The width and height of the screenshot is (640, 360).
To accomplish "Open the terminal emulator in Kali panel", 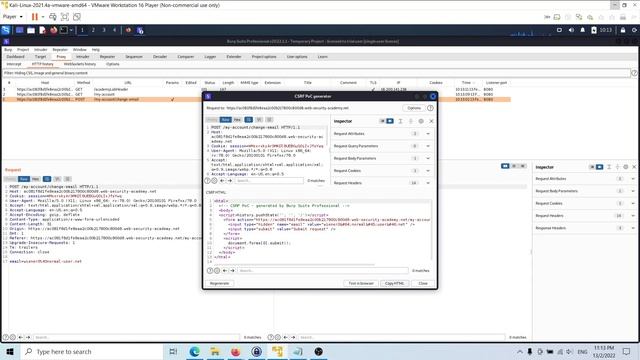I will pyautogui.click(x=64, y=30).
